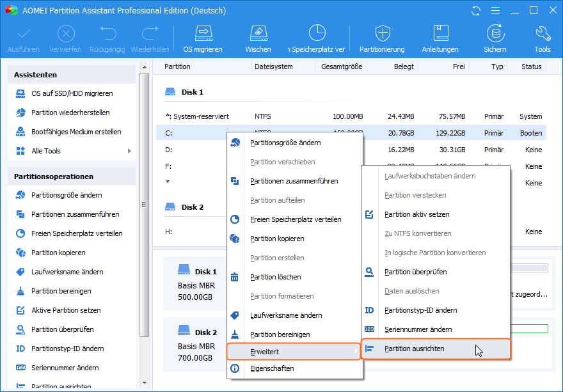Click the OS migrieren toolbar icon
Screen dimensions: 563x392
click(203, 33)
